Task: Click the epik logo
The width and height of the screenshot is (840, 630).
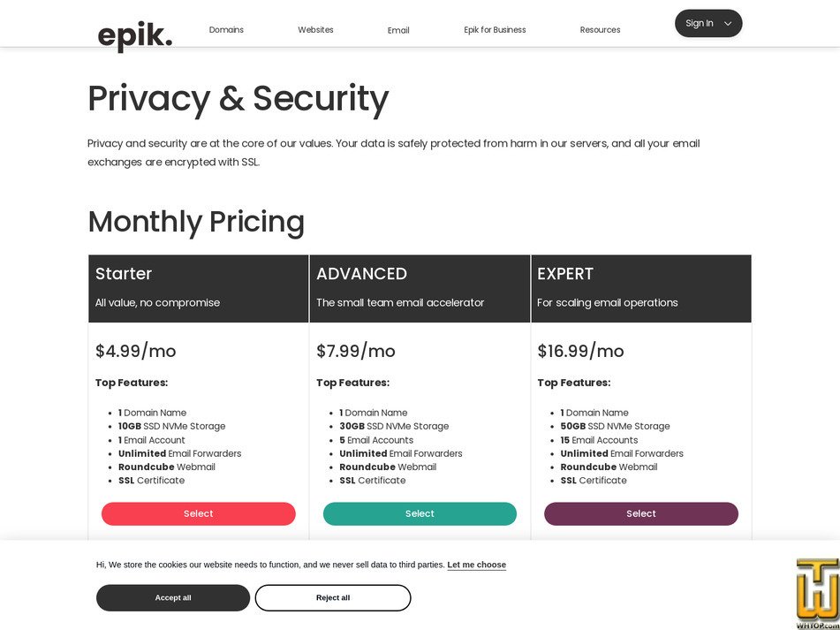Action: click(x=134, y=34)
